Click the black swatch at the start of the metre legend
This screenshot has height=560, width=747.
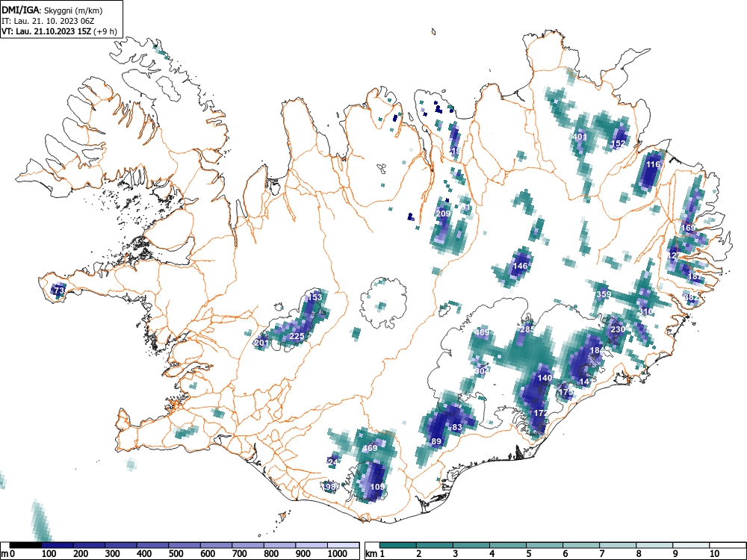25,545
